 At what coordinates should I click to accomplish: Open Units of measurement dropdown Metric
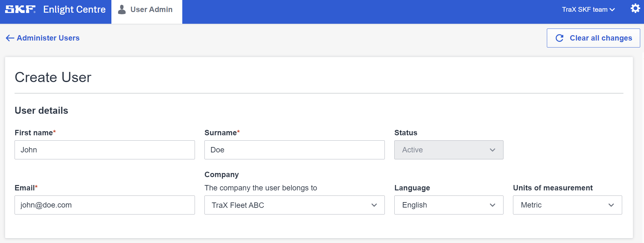click(x=567, y=205)
